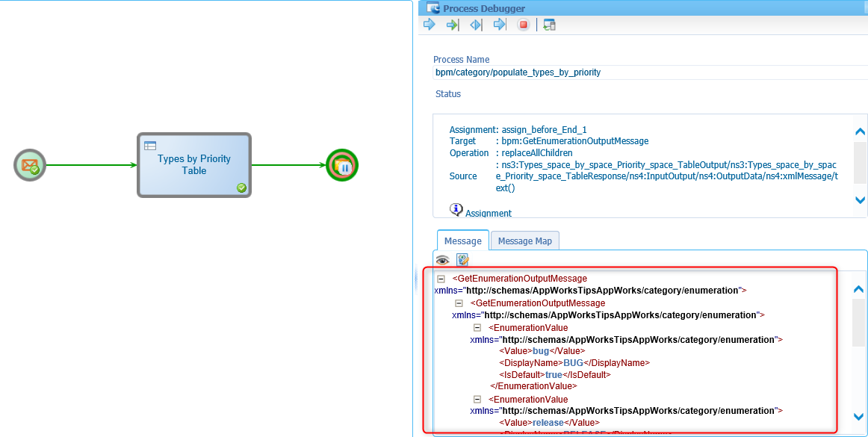Click the edit message pencil icon
The image size is (868, 437).
(462, 260)
